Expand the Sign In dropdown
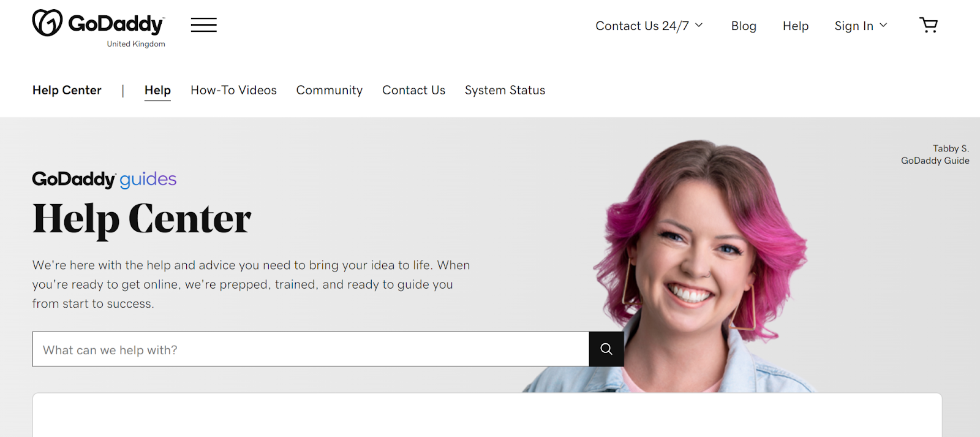This screenshot has width=980, height=437. click(x=860, y=26)
